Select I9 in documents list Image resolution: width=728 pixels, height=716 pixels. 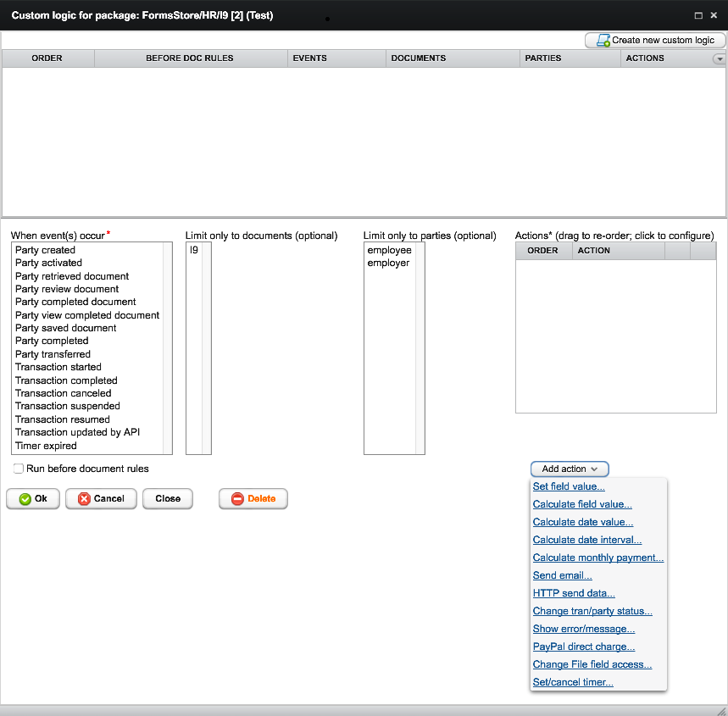pyautogui.click(x=194, y=250)
